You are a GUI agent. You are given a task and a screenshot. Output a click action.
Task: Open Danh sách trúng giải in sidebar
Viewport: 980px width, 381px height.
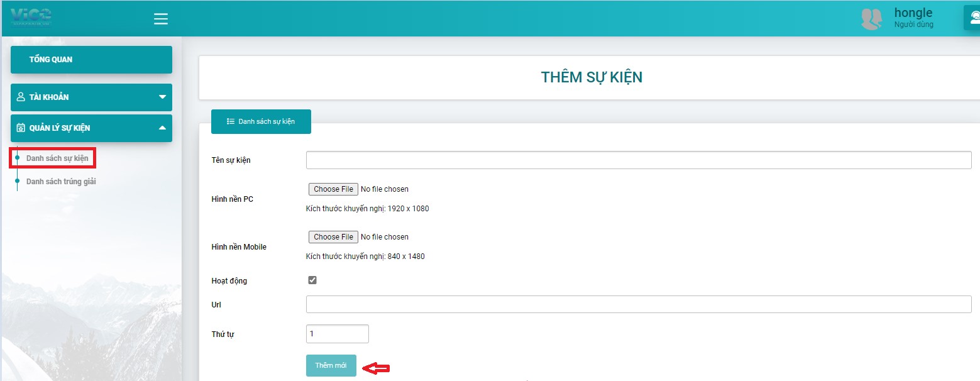pos(61,182)
